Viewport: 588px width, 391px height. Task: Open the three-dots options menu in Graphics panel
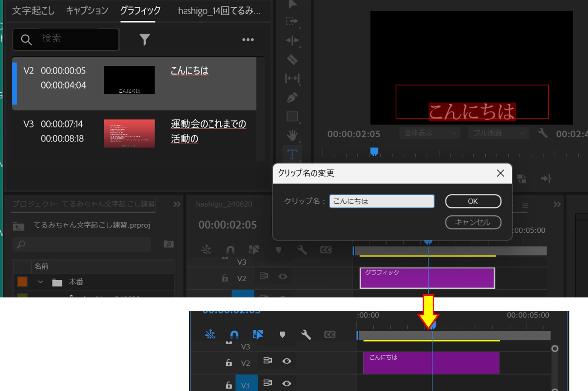point(248,40)
